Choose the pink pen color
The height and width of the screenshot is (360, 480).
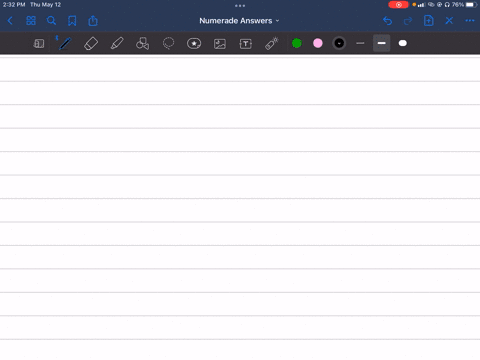(x=318, y=43)
